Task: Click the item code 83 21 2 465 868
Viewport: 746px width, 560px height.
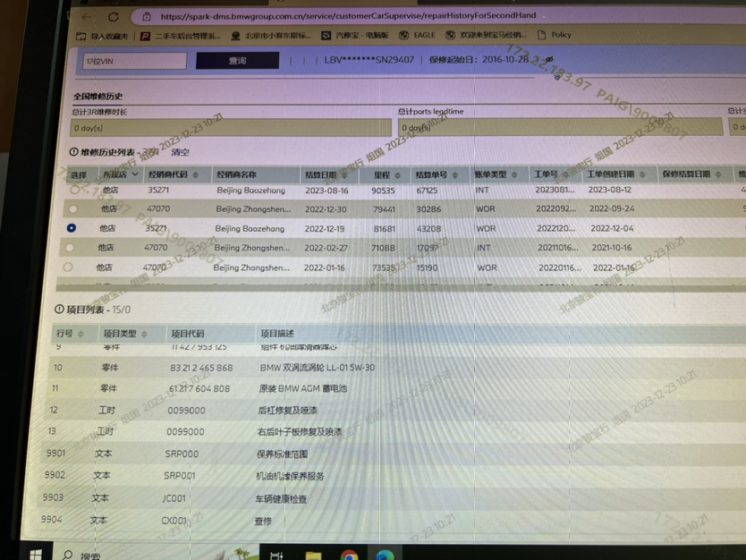Action: click(201, 368)
